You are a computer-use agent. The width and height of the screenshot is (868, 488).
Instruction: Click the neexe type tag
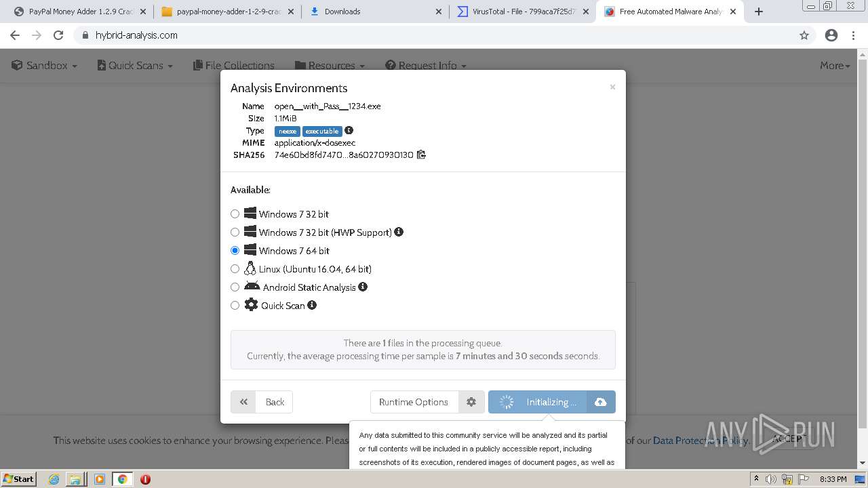point(288,131)
